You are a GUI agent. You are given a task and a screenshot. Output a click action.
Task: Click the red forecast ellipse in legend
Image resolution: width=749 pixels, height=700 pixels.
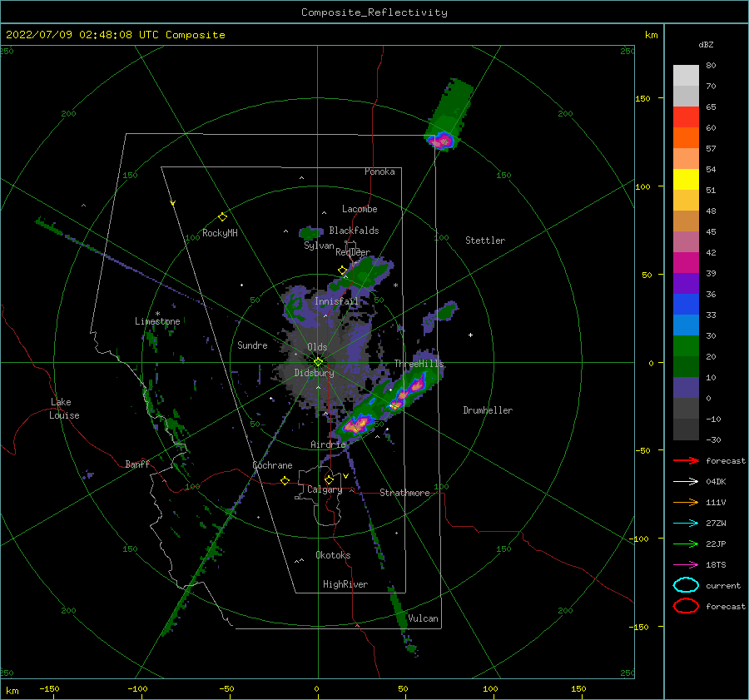point(686,606)
